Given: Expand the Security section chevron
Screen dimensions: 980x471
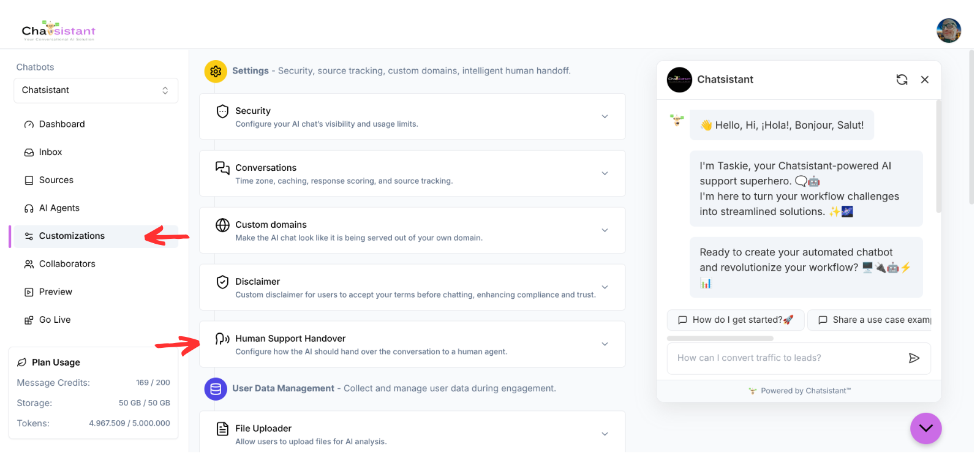Looking at the screenshot, I should point(605,116).
